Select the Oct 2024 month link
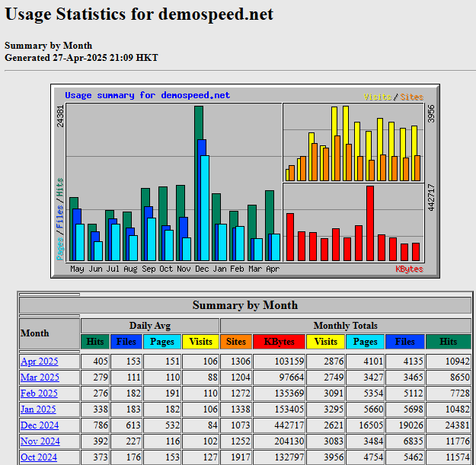476x465 pixels. pyautogui.click(x=39, y=457)
